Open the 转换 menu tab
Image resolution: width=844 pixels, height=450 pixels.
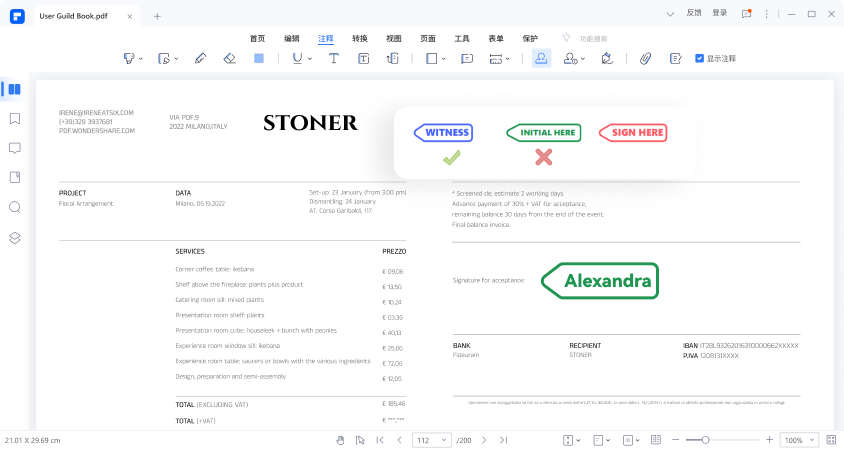[360, 37]
